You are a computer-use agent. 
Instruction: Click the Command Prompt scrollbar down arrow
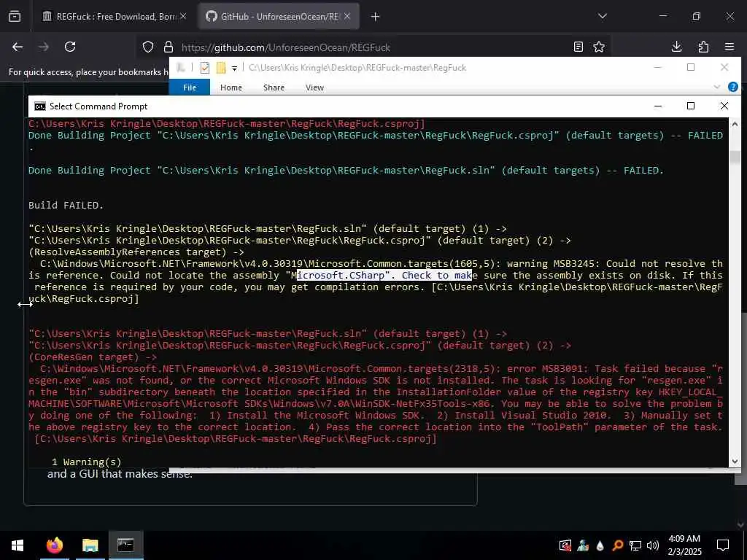coord(735,461)
